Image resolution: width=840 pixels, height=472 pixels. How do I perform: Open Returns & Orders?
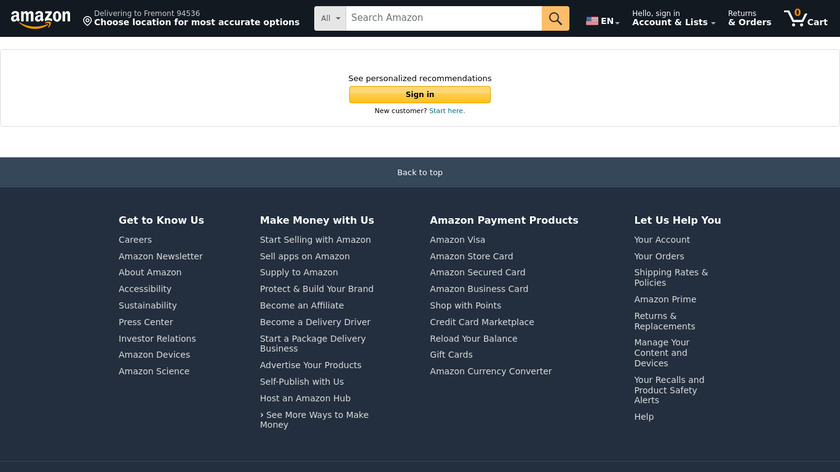coord(749,18)
